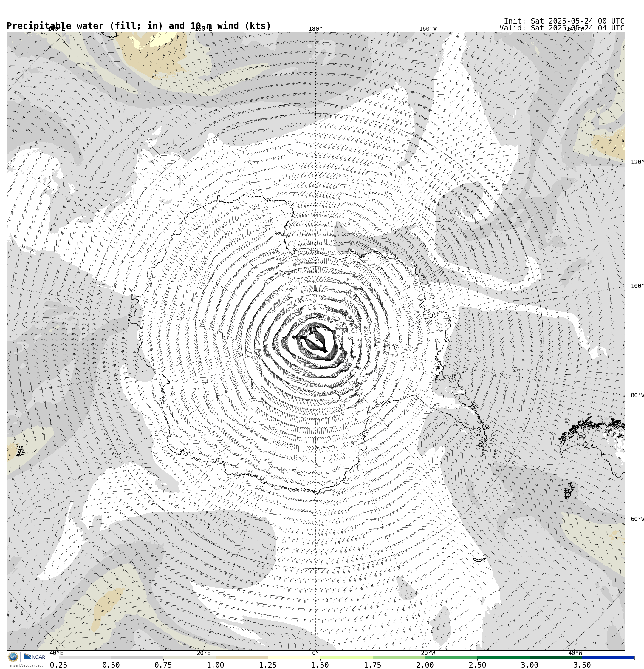Select the 2.00–2.50 medium green colorbar swatch
Screen dimensions: 644x669
tap(451, 657)
